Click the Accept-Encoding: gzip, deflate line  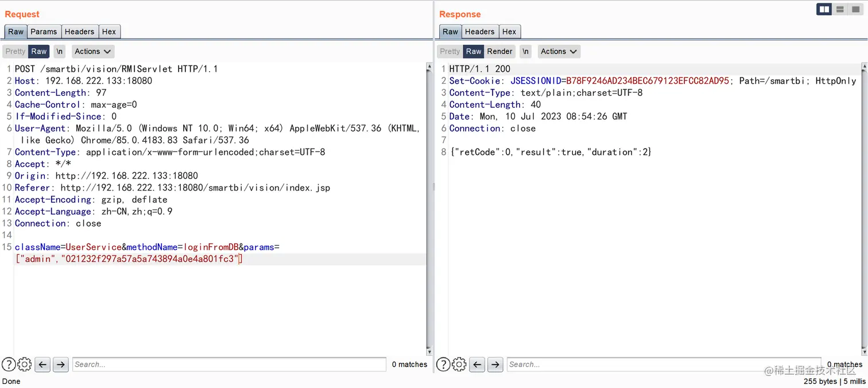point(91,200)
